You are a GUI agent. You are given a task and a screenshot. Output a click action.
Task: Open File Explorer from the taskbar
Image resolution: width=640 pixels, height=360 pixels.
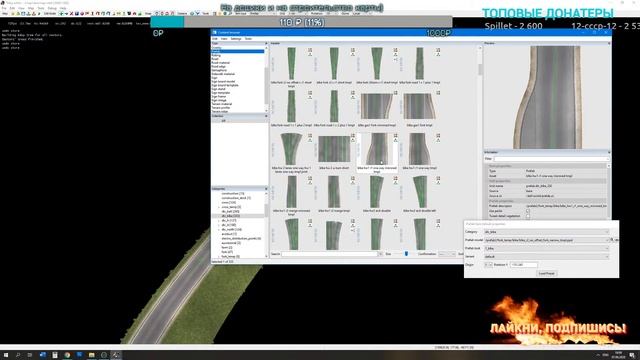(x=91, y=355)
